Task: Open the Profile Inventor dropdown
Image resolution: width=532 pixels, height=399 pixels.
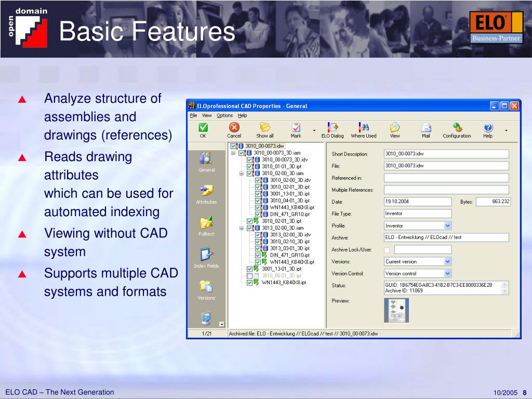Action: click(x=447, y=225)
